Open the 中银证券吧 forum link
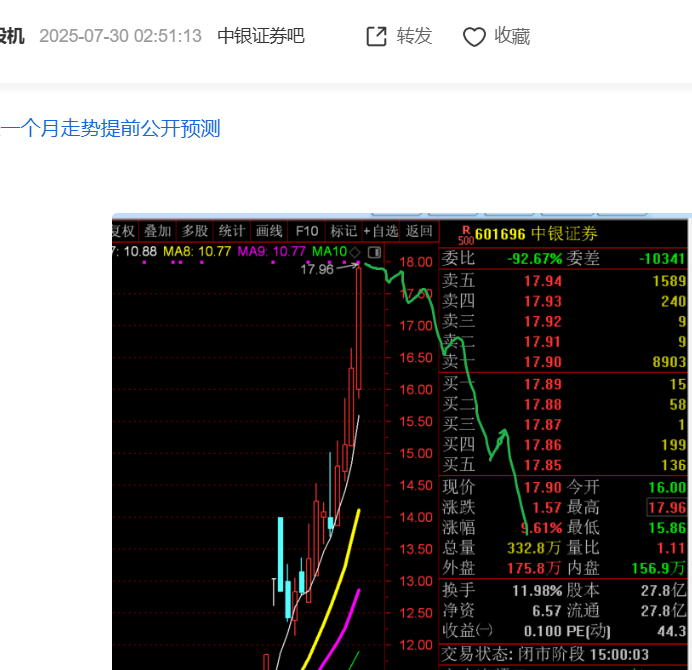This screenshot has height=670, width=692. click(261, 36)
